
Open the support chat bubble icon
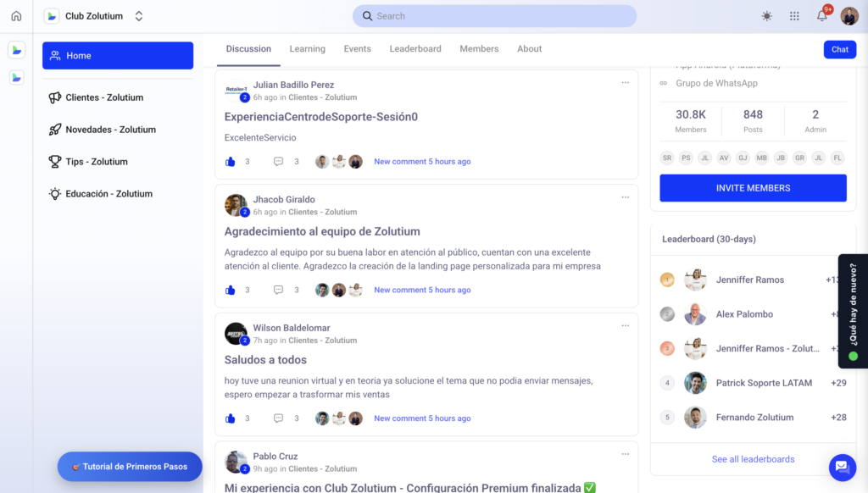click(x=842, y=467)
